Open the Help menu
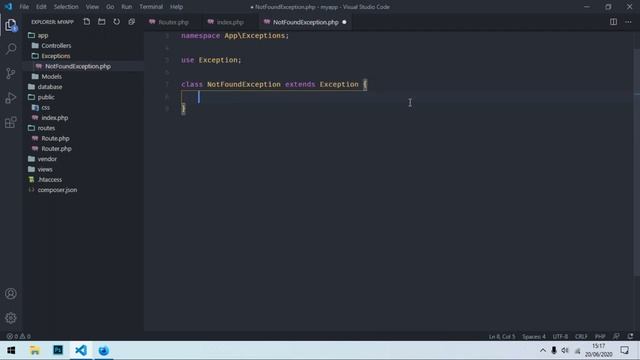Screen dimensions: 640x360 177,7
